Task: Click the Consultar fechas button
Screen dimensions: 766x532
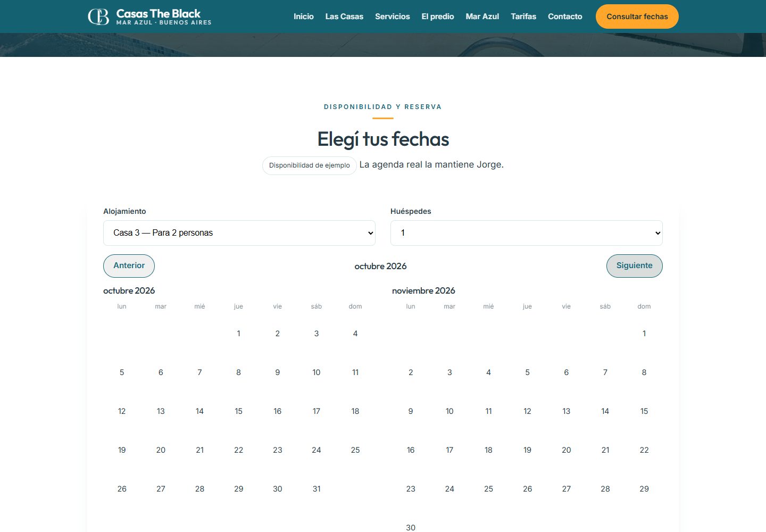Action: click(x=637, y=16)
